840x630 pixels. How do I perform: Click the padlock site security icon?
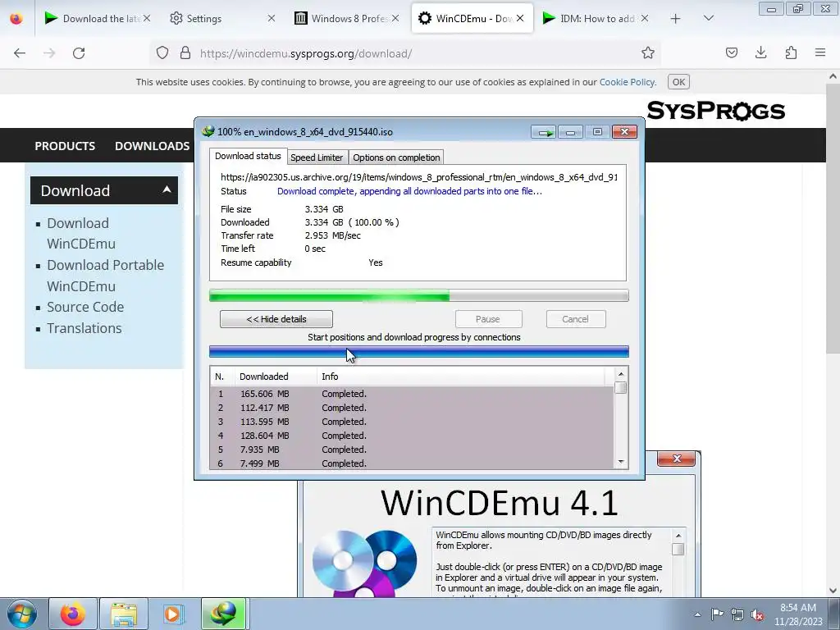coord(185,53)
